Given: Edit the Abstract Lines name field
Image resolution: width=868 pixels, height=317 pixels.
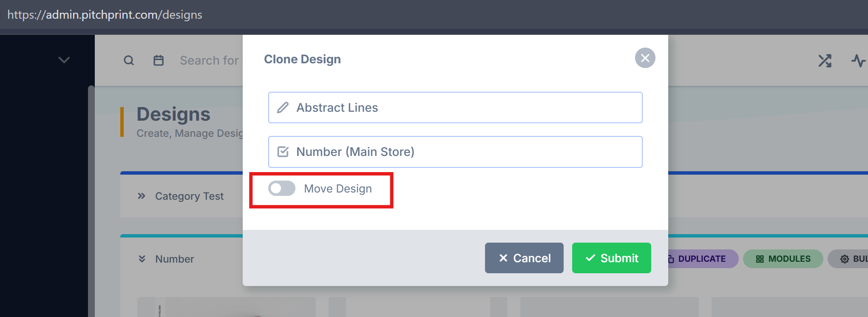Looking at the screenshot, I should pyautogui.click(x=463, y=108).
